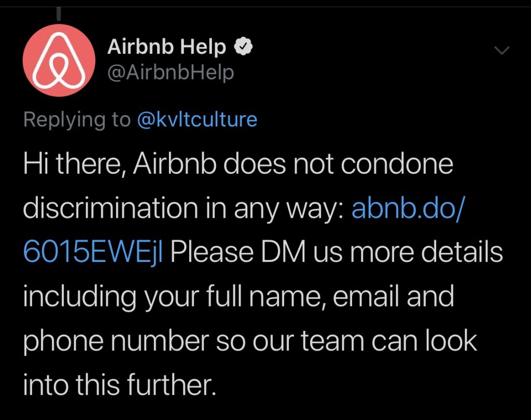Open the Airbnb Help display name
The image size is (531, 420).
point(166,46)
